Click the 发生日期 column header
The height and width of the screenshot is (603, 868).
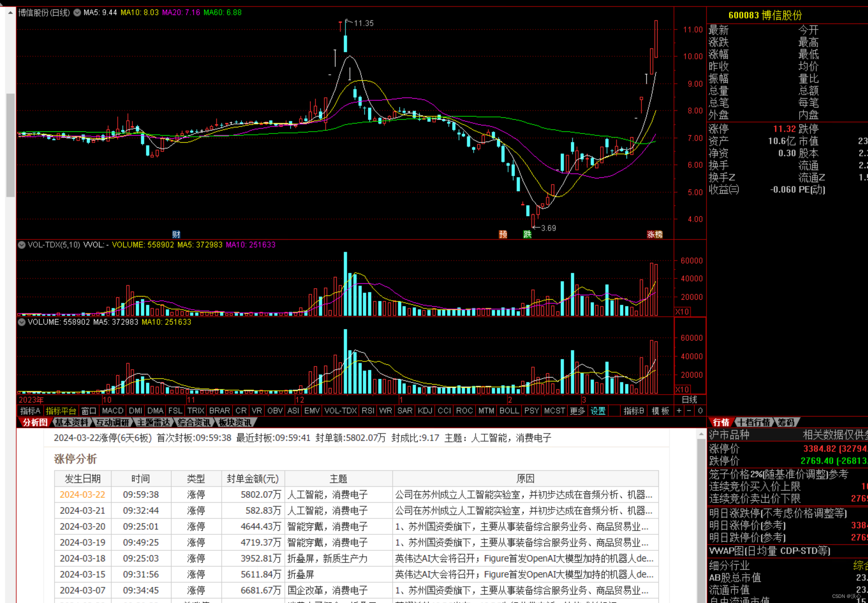(x=83, y=479)
